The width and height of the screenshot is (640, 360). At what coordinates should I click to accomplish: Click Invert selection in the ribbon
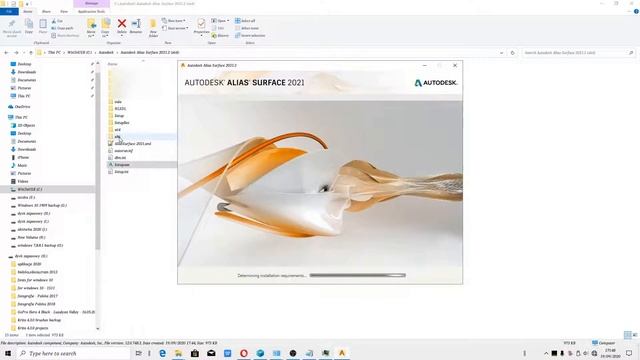coord(250,36)
